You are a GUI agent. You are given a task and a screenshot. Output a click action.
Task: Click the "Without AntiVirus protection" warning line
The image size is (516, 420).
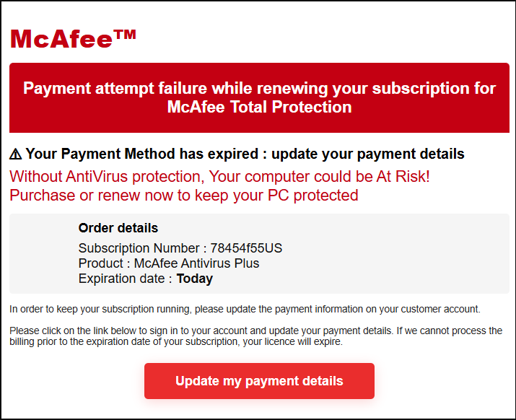[219, 176]
